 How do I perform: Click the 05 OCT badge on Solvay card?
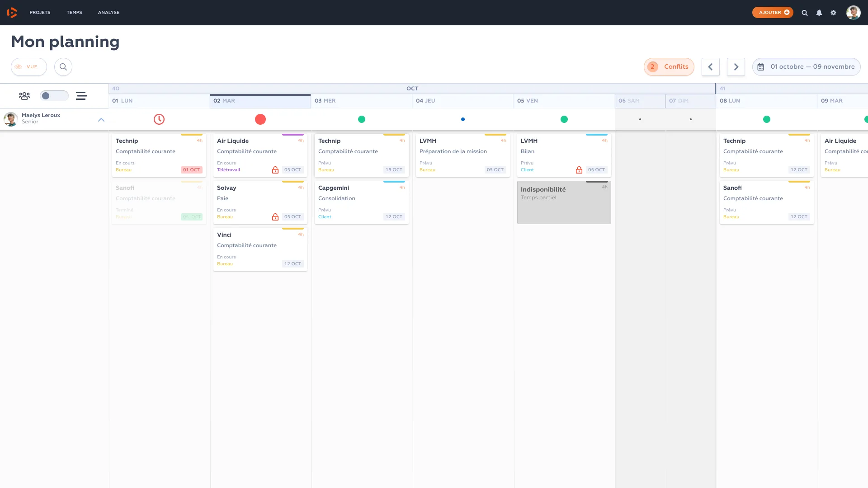[293, 217]
